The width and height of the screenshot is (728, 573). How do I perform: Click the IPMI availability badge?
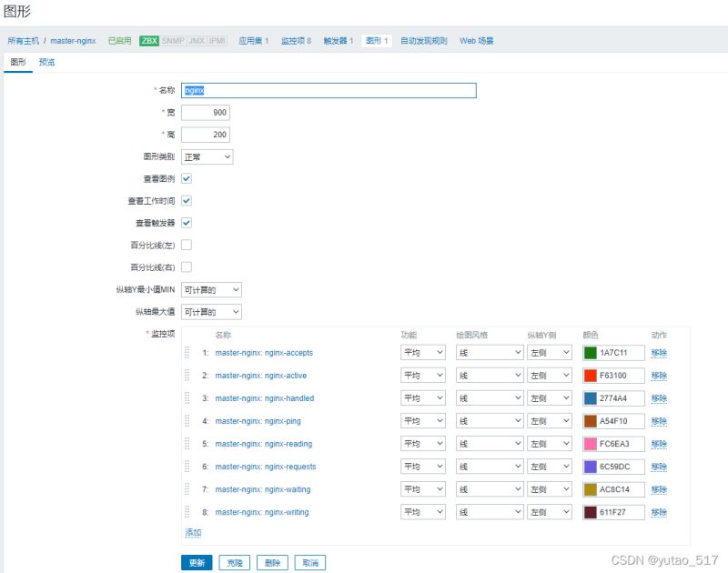[x=217, y=41]
